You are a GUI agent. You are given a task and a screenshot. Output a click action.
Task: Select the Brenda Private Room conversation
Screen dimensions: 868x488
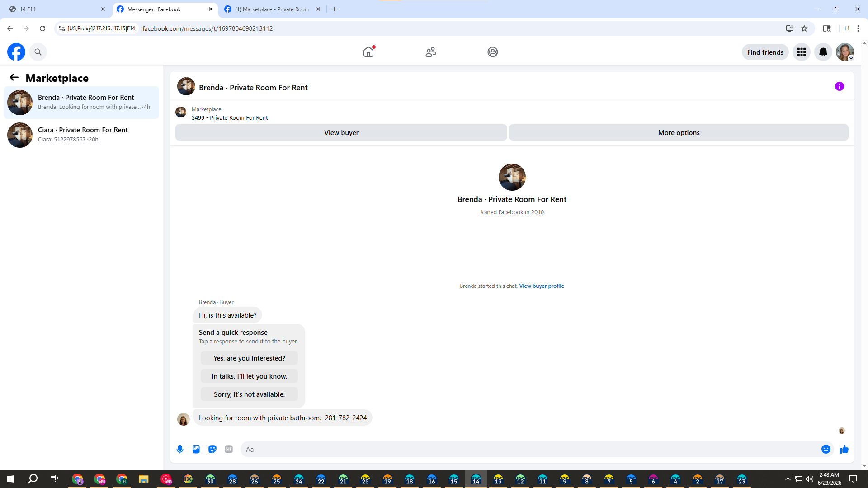pyautogui.click(x=81, y=103)
